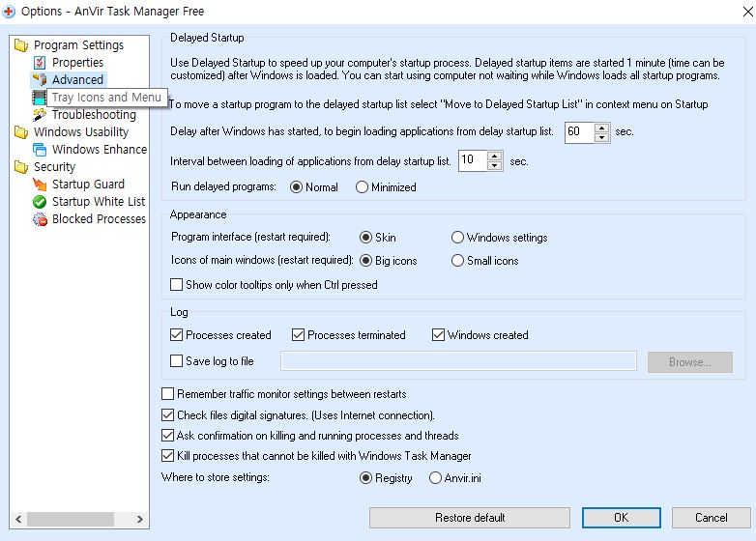Increase the startup delay seconds value
This screenshot has width=756, height=541.
pos(601,128)
